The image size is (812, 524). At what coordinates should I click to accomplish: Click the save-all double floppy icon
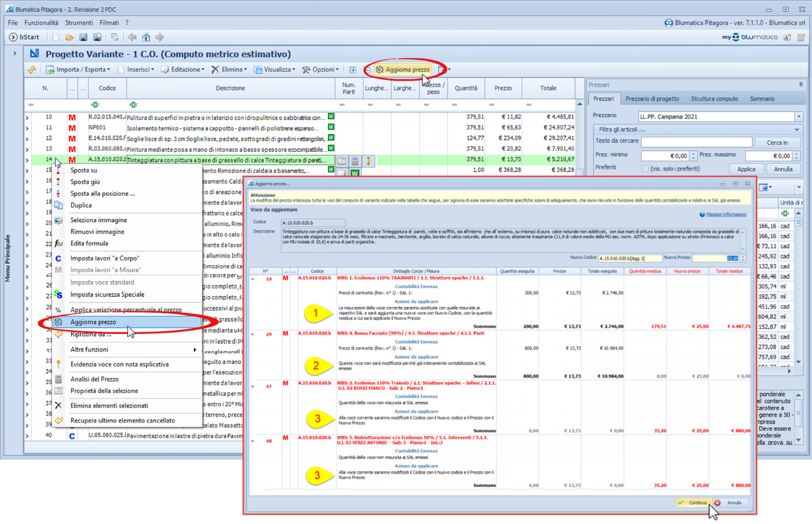point(97,37)
